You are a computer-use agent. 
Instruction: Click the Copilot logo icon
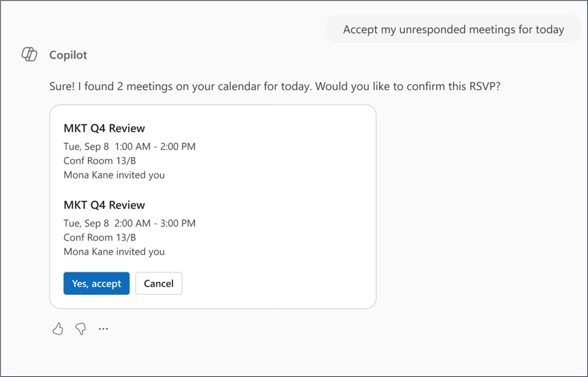pyautogui.click(x=29, y=55)
